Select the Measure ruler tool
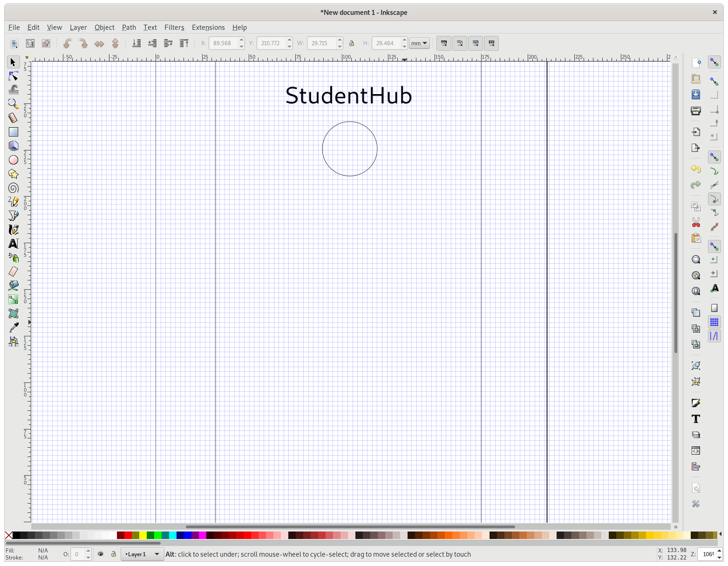Viewport: 728px width, 566px height. click(x=13, y=118)
